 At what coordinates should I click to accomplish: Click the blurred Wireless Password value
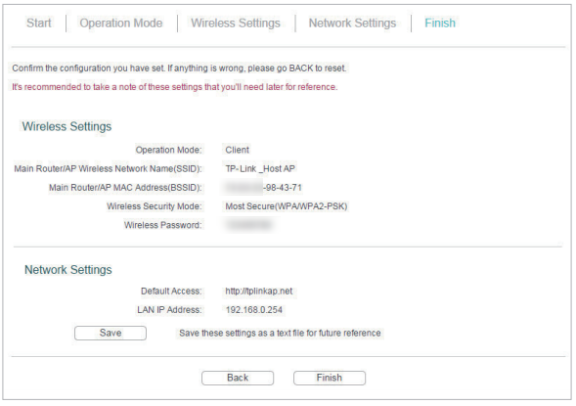pos(249,224)
